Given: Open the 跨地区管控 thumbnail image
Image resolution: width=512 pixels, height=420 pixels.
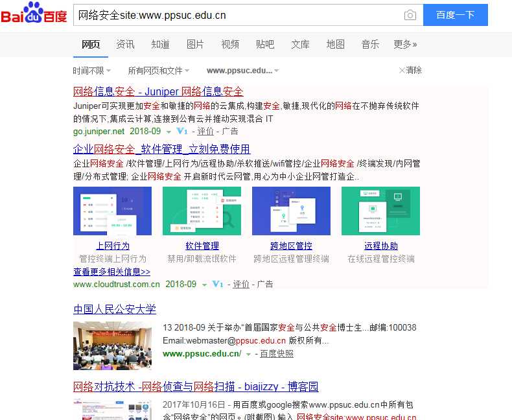Looking at the screenshot, I should [291, 211].
